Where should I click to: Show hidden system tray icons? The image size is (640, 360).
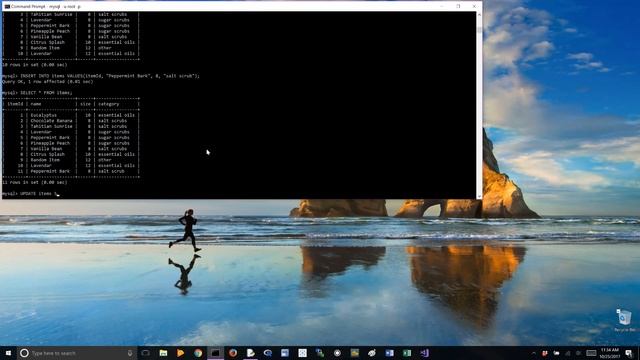[x=533, y=353]
